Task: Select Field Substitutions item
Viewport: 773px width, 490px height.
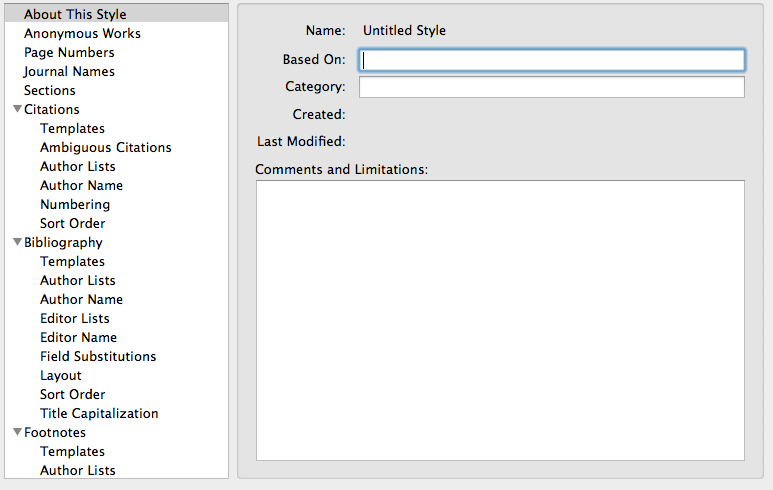Action: (98, 356)
